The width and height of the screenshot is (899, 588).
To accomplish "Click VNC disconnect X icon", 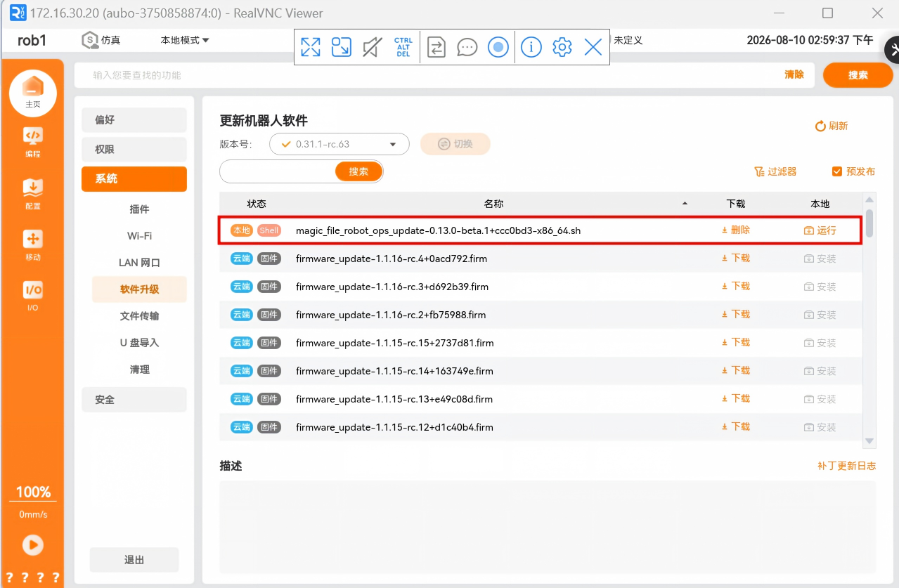I will [593, 47].
